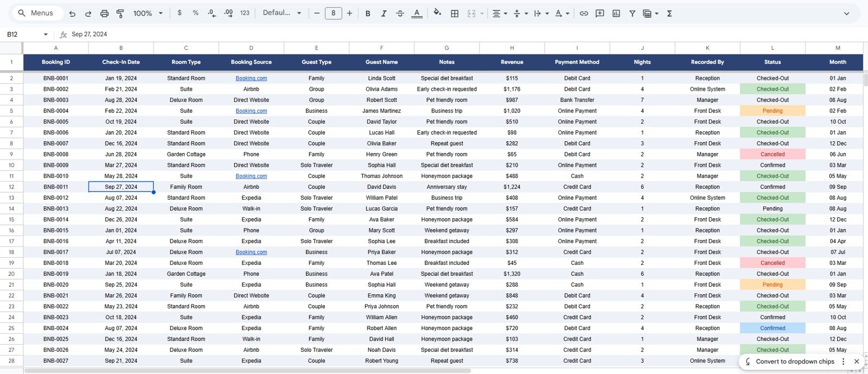Click Convert to dropdown chips button
This screenshot has width=868, height=374.
[x=795, y=362]
